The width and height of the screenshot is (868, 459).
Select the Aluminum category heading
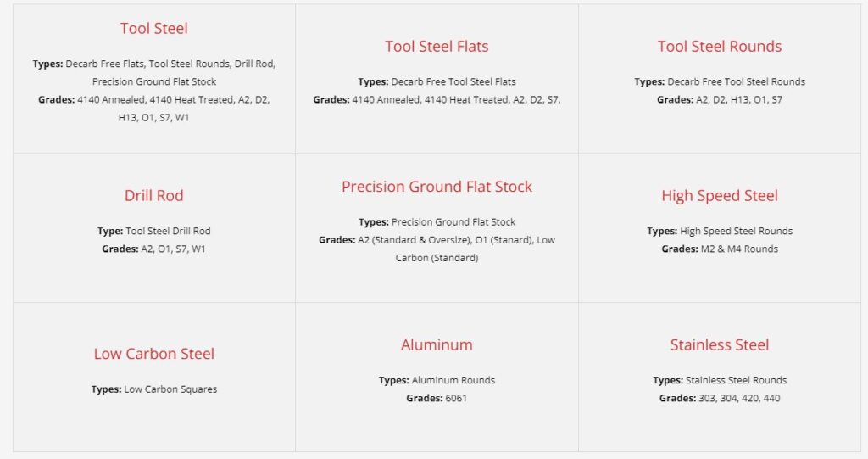pyautogui.click(x=437, y=344)
